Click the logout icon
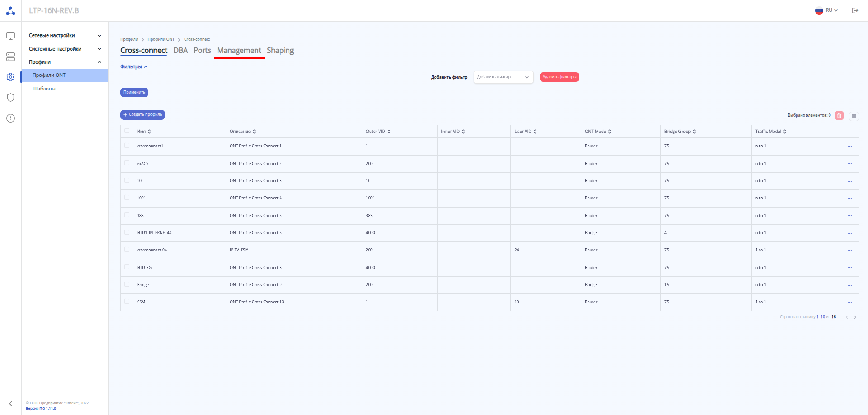The width and height of the screenshot is (868, 415). point(855,10)
